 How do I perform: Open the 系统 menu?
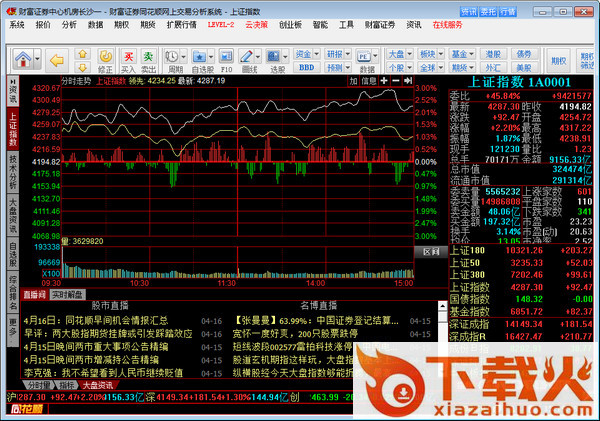pos(17,25)
